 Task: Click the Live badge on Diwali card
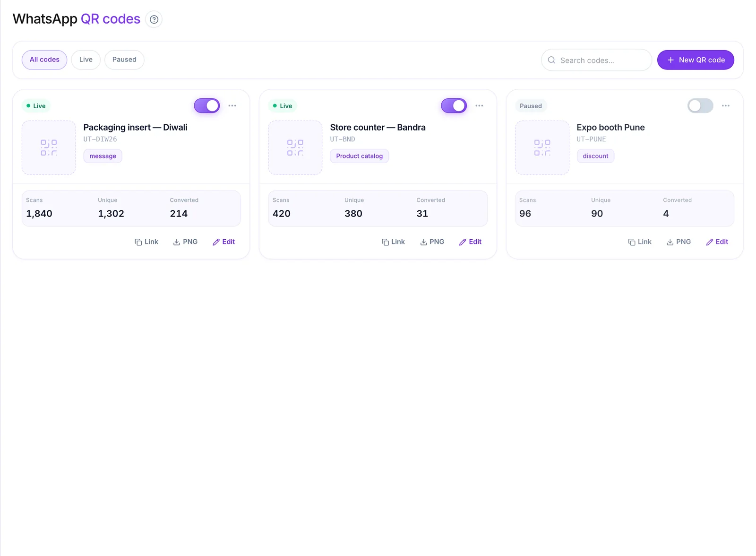36,106
